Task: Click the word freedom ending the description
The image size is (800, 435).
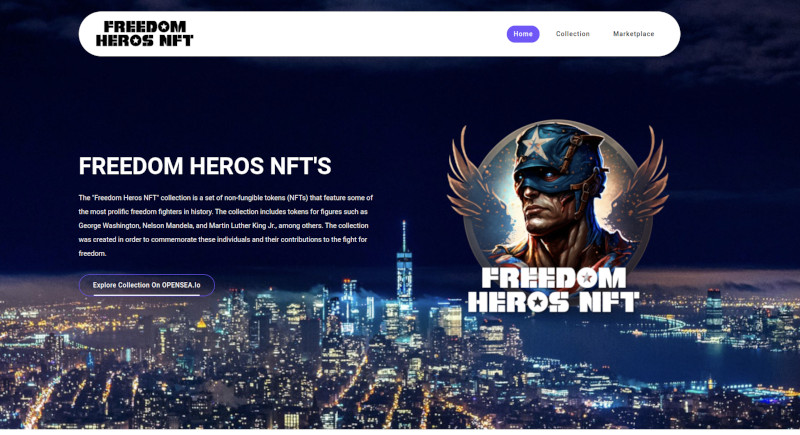Action: pyautogui.click(x=92, y=253)
